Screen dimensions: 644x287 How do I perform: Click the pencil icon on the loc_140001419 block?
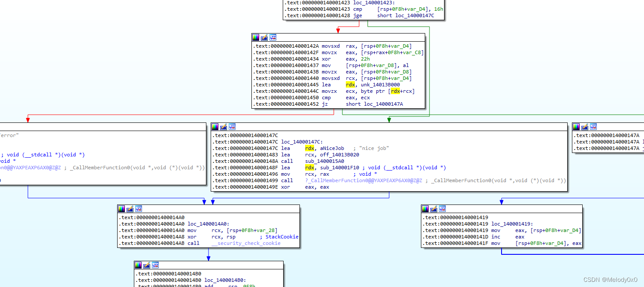click(x=434, y=209)
